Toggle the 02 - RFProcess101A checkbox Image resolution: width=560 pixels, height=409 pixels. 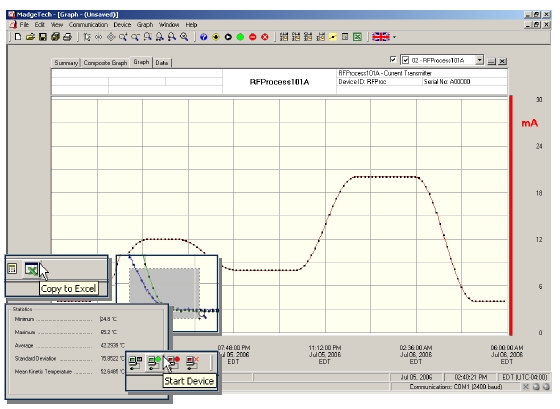[405, 60]
